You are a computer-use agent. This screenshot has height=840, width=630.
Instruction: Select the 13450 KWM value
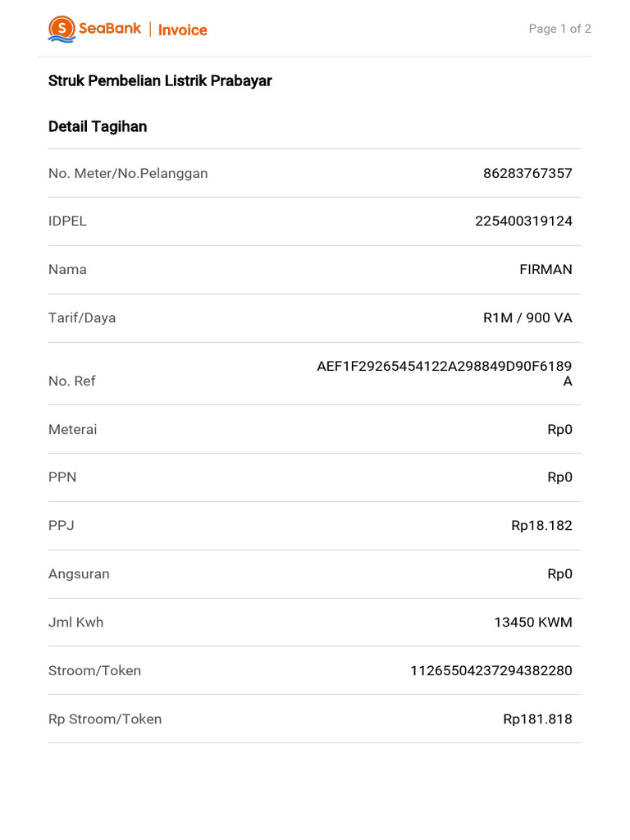click(x=532, y=622)
